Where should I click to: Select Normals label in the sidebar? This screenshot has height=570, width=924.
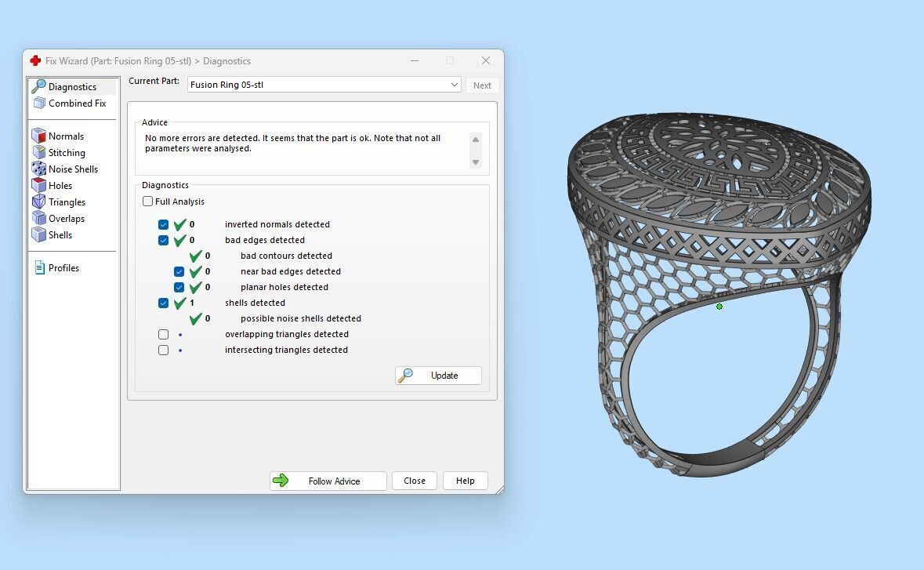66,136
